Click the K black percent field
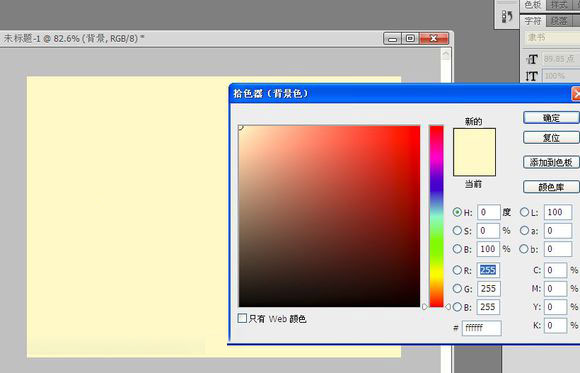The height and width of the screenshot is (373, 580). coord(556,326)
